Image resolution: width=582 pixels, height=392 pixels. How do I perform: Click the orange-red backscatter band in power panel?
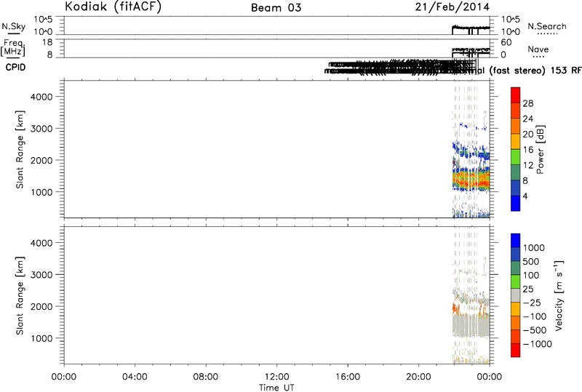tap(471, 181)
